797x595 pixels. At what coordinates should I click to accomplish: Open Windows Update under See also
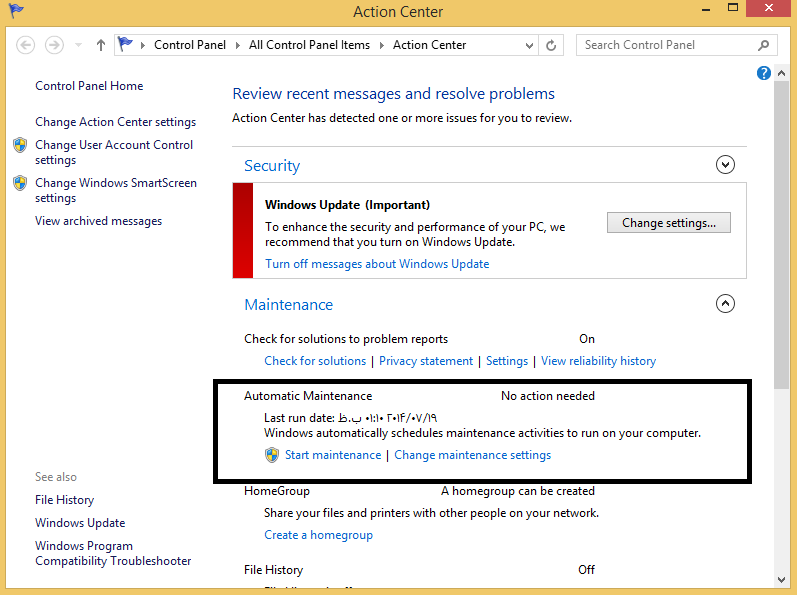click(80, 523)
